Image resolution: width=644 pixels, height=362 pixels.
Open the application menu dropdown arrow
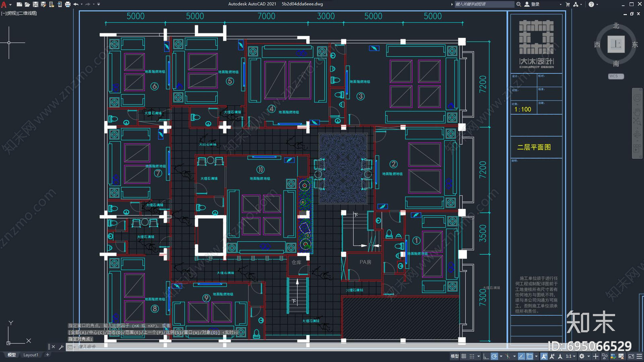(x=10, y=4)
